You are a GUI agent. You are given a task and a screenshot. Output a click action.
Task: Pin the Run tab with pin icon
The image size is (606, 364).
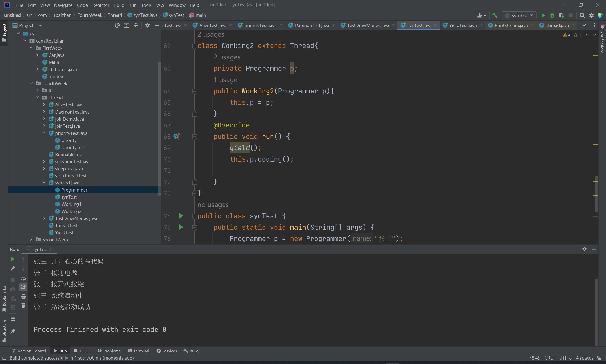point(13,331)
